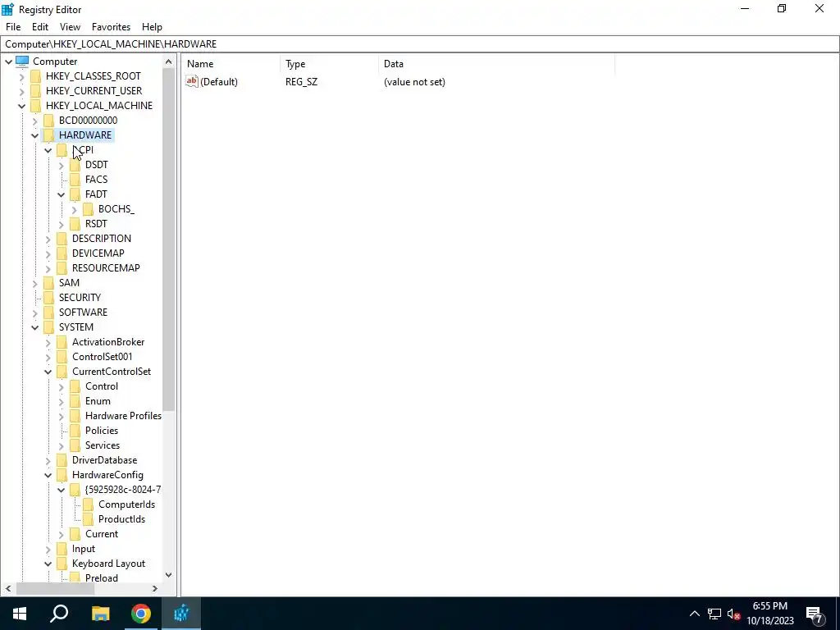This screenshot has height=630, width=840.
Task: Click the tree vertical scrollbar down arrow
Action: pyautogui.click(x=169, y=575)
